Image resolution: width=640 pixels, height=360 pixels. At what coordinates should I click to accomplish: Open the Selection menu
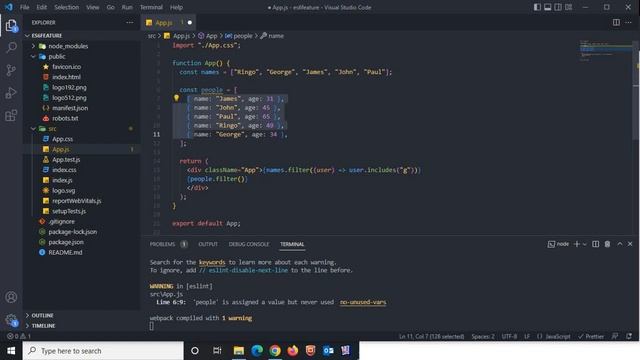click(67, 7)
